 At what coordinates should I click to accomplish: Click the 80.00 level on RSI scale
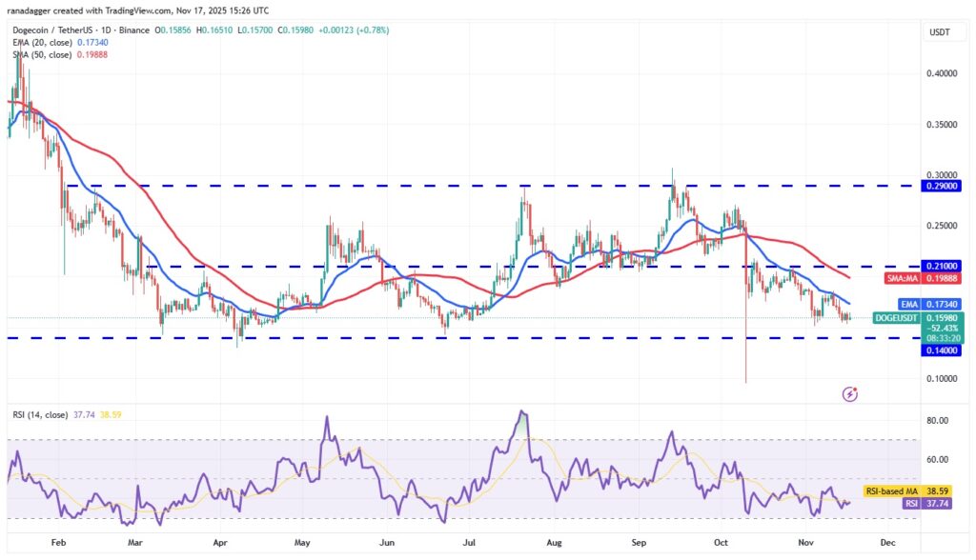[x=941, y=421]
